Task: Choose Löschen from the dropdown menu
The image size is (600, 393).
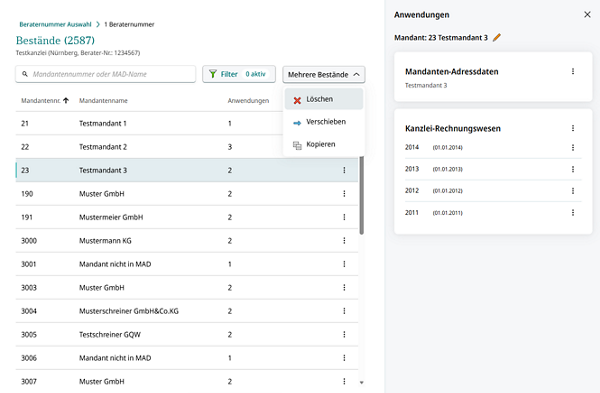Action: click(324, 99)
